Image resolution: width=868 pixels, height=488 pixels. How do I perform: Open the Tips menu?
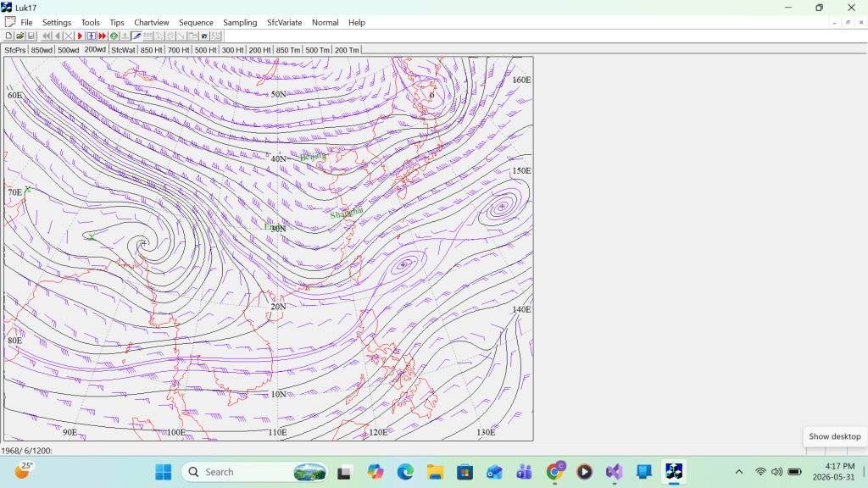pyautogui.click(x=117, y=23)
